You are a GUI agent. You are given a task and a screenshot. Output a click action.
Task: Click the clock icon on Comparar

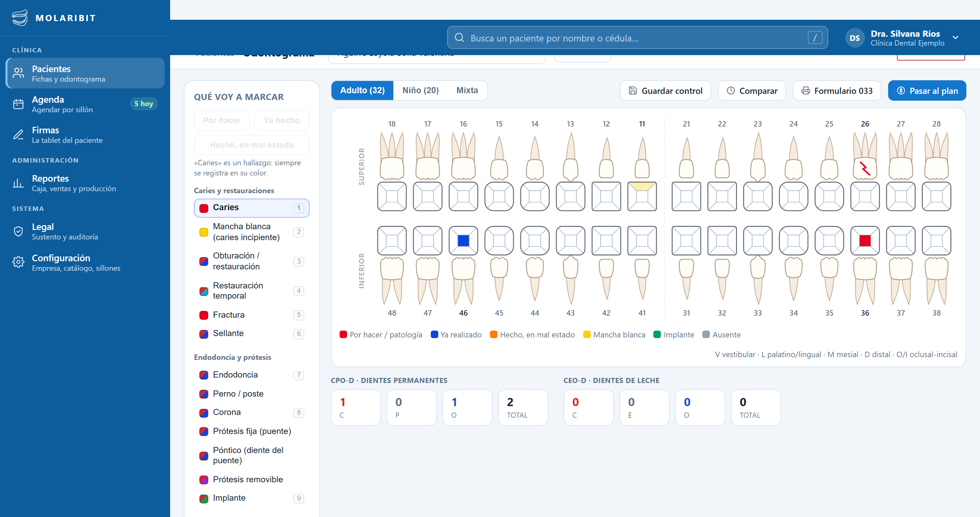731,91
